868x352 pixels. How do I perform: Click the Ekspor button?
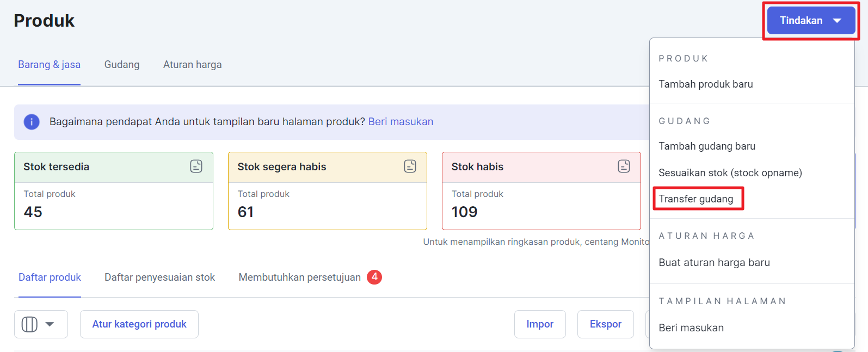[606, 324]
